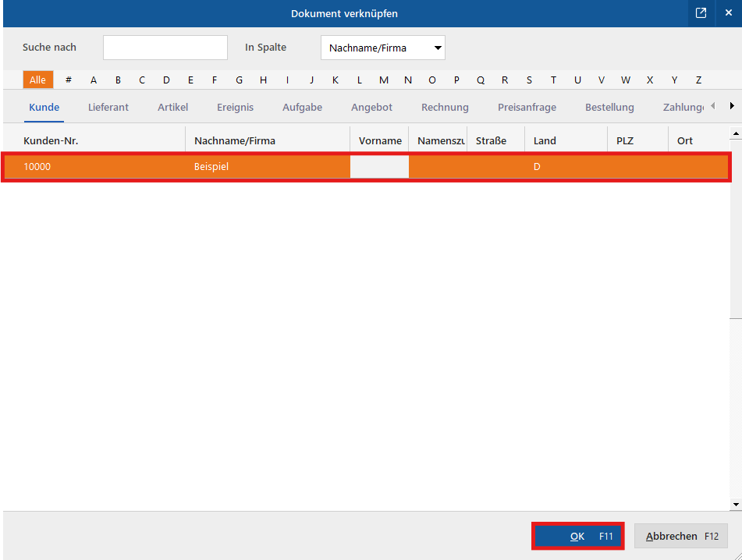Filter entries by letter X

point(650,80)
